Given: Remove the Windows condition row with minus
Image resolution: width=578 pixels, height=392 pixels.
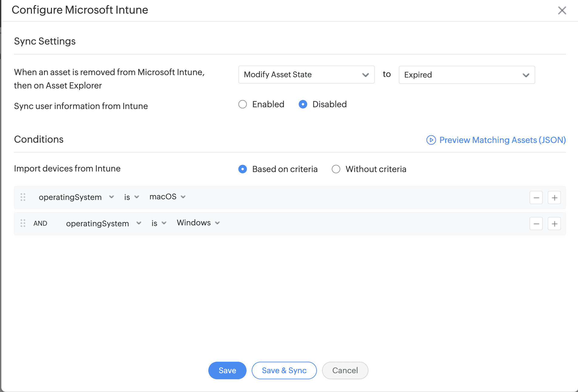Looking at the screenshot, I should point(536,224).
